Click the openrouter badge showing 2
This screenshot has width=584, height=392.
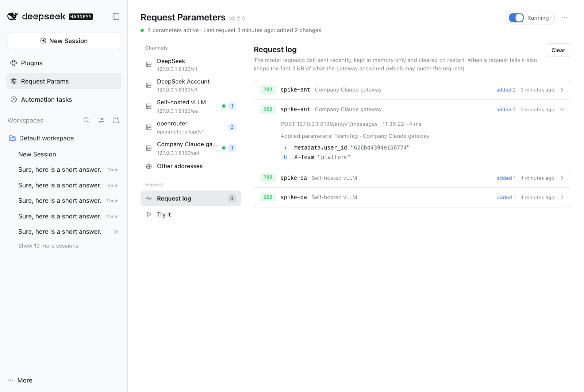point(232,127)
